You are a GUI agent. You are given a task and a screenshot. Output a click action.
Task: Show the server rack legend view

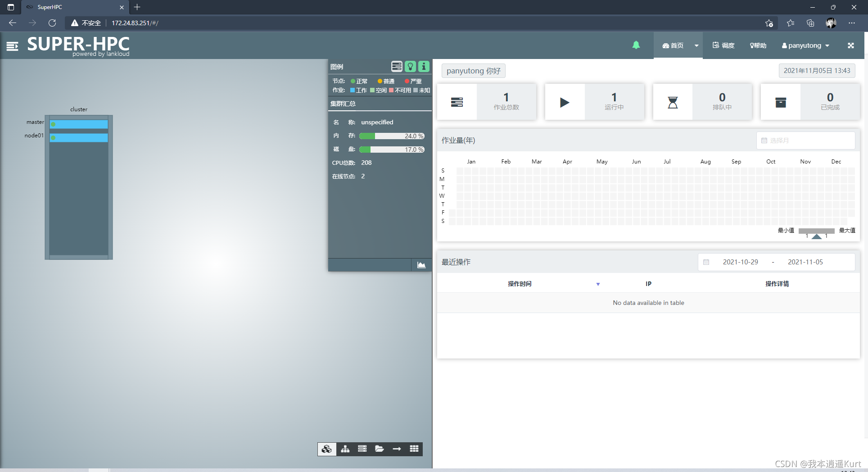[x=397, y=67]
